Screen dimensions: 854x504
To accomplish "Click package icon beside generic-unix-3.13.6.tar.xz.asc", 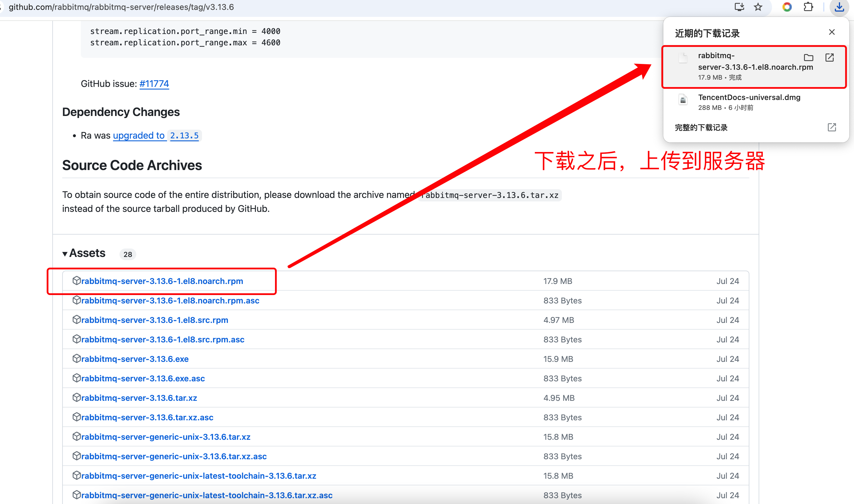I will [76, 456].
